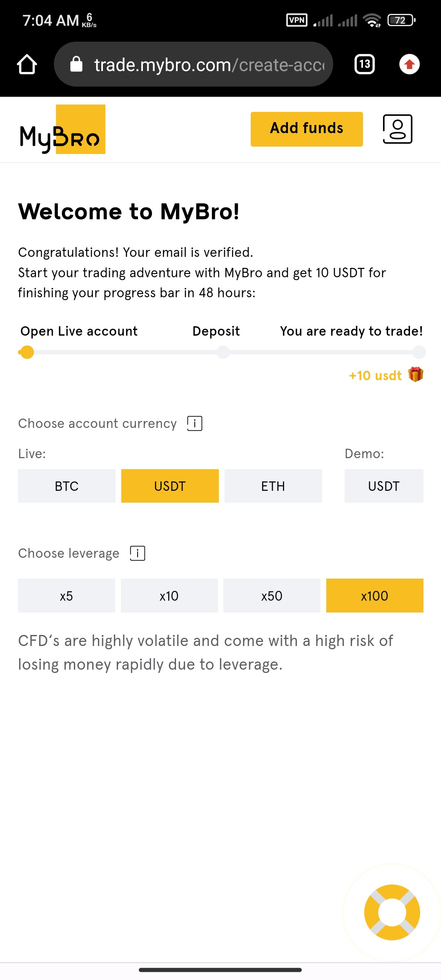Select BTC live account currency
This screenshot has width=441, height=980.
[67, 486]
